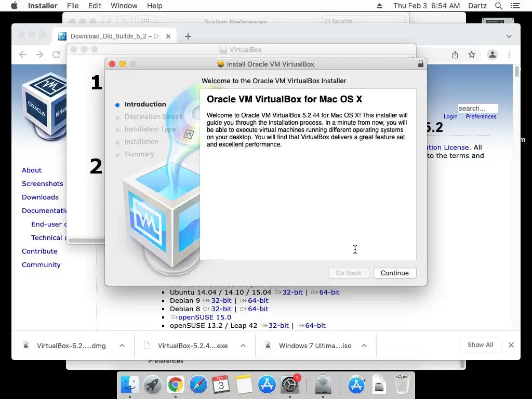The height and width of the screenshot is (399, 532).
Task: Open the Help menu
Action: click(154, 6)
